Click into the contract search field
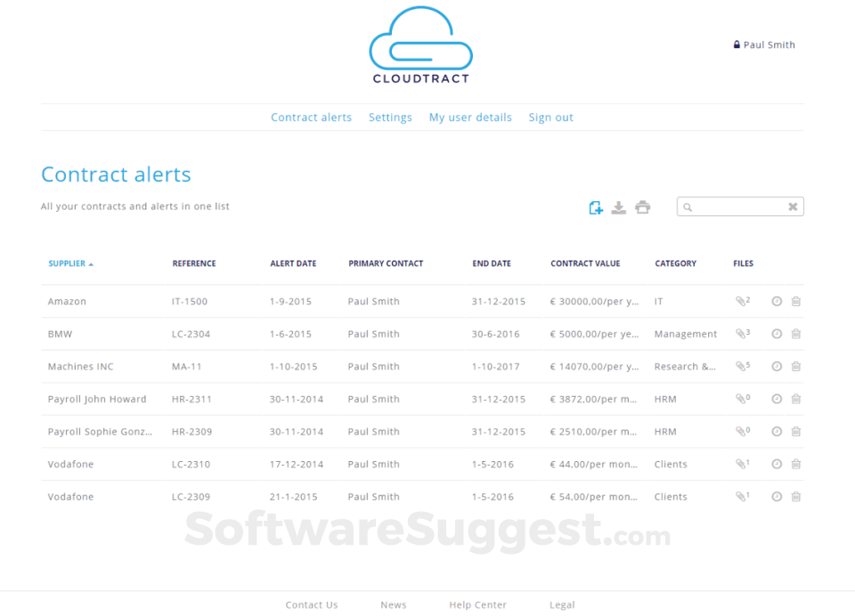This screenshot has height=616, width=855. (738, 207)
